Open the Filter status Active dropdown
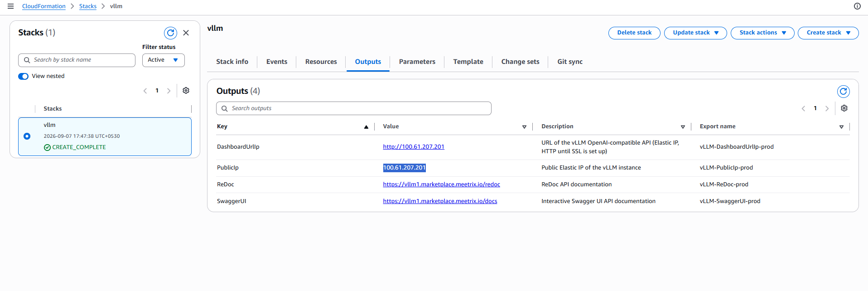The width and height of the screenshot is (868, 291). 163,60
